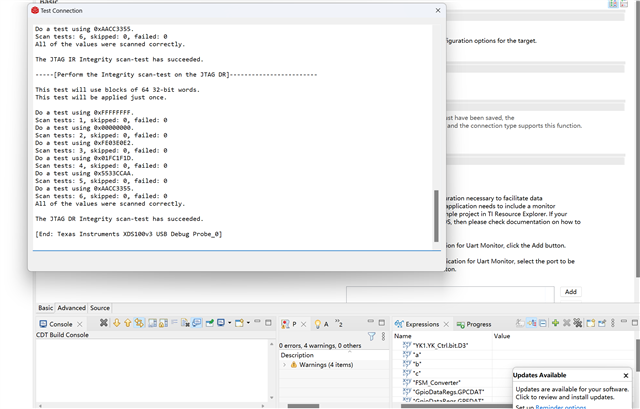This screenshot has width=640, height=409.
Task: Open Display Selected Console dropdown arrow
Action: (x=229, y=323)
